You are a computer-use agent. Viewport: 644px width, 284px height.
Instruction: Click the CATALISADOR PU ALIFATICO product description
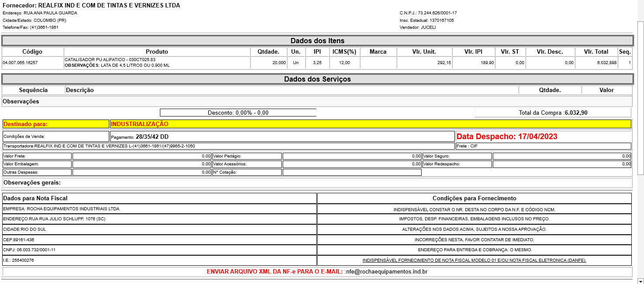(110, 60)
